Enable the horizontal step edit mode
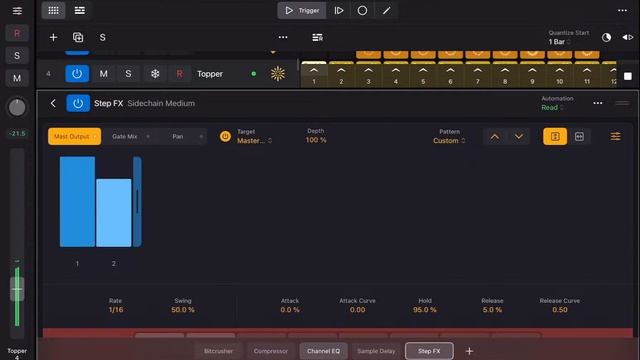 coord(579,136)
